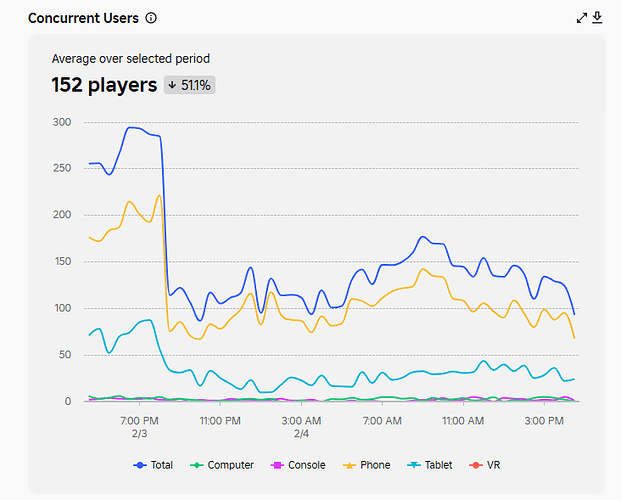Click the 152 players average value
Screen dimensions: 621x500
click(104, 85)
